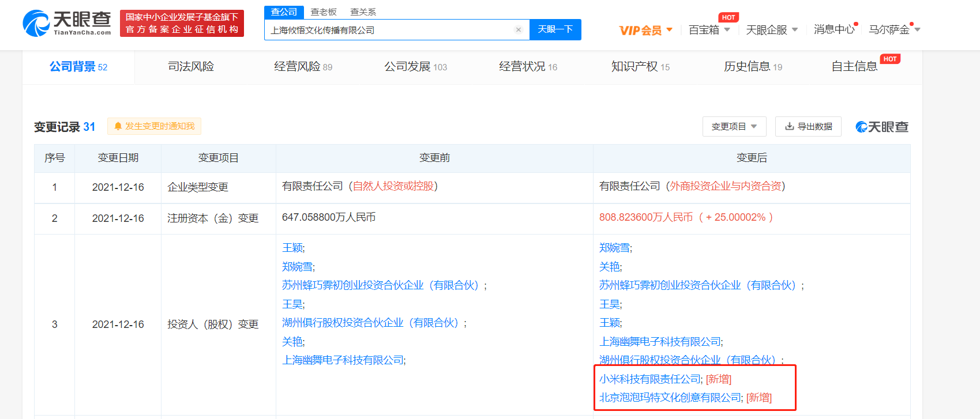Click the 导出数据 export button
The height and width of the screenshot is (419, 980).
pos(808,126)
